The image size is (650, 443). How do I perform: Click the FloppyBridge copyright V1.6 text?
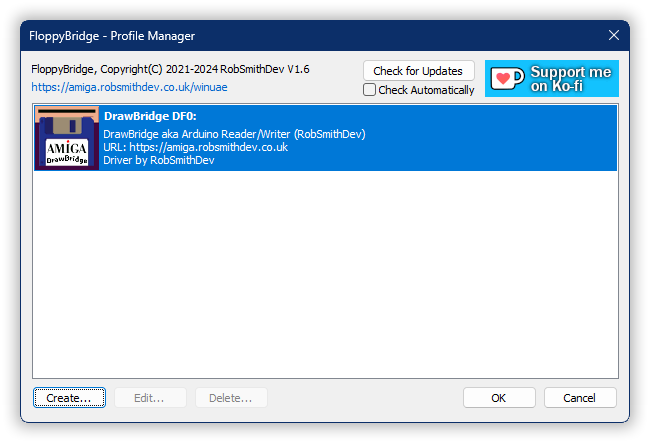170,69
